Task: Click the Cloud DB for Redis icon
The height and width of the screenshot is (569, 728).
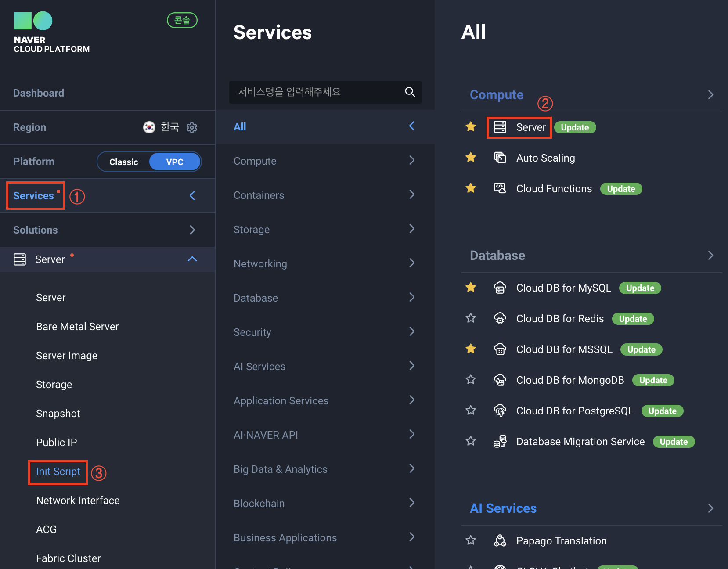Action: pos(500,318)
